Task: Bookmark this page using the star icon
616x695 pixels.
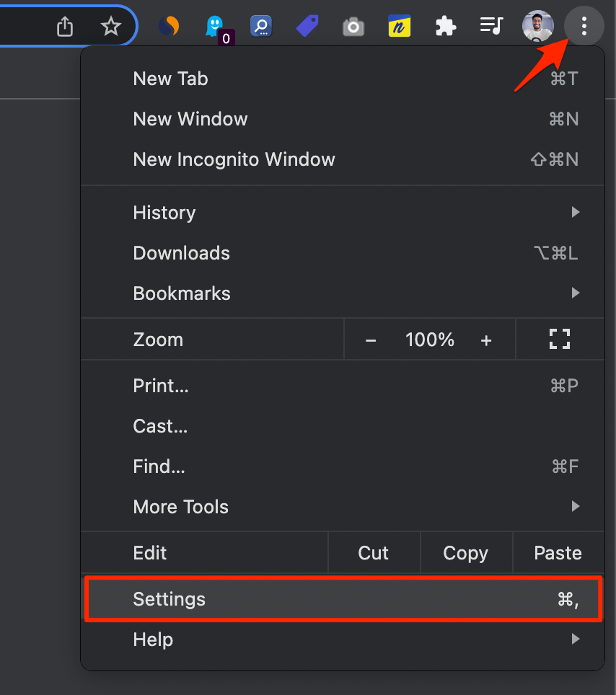Action: (110, 26)
